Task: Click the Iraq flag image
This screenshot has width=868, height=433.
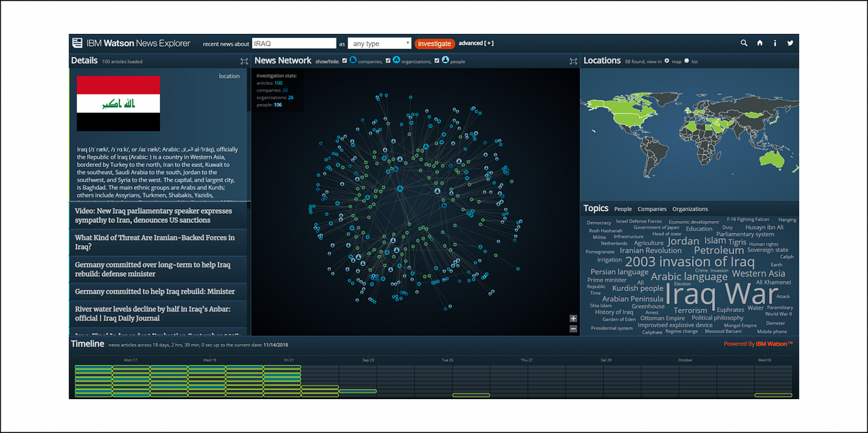Action: (x=118, y=103)
